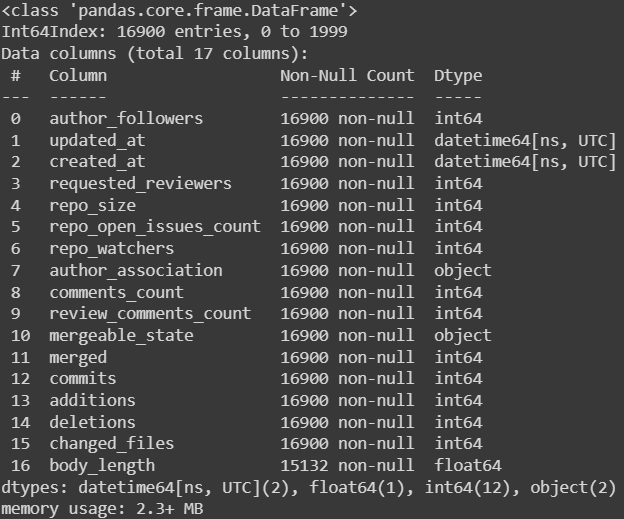
Task: Click repo_open_issues_count text
Action: [x=155, y=227]
